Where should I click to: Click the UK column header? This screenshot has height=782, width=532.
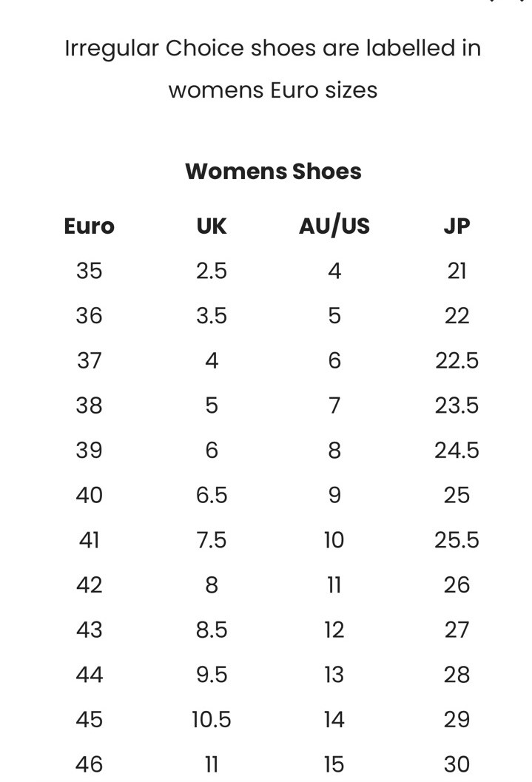point(212,226)
